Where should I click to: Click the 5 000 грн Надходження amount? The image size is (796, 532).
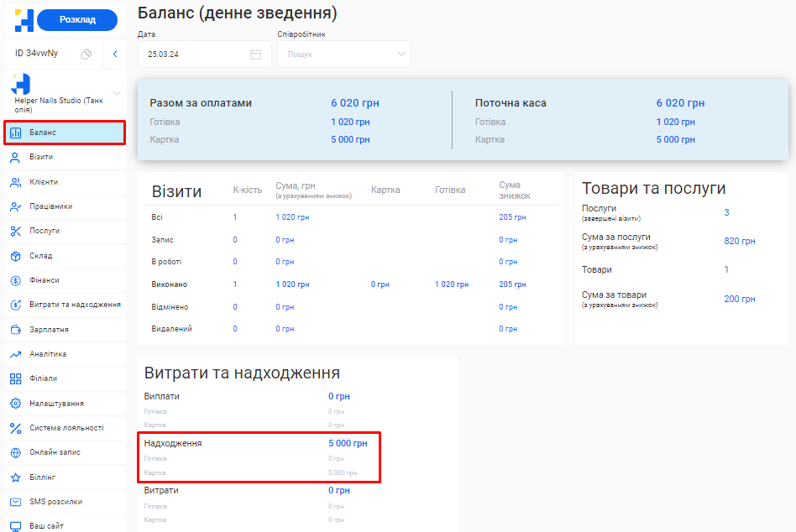(348, 443)
